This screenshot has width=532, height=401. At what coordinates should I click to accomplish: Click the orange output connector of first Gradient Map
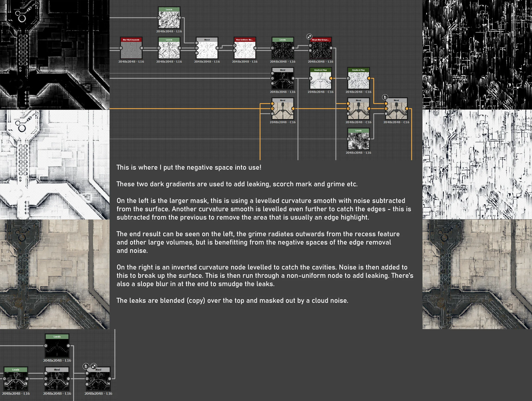[331, 78]
